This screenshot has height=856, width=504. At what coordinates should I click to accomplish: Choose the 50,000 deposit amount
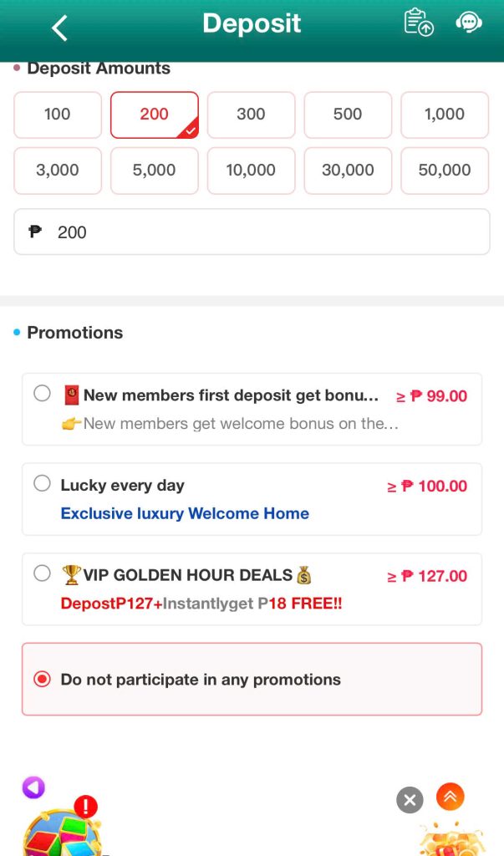(x=444, y=171)
